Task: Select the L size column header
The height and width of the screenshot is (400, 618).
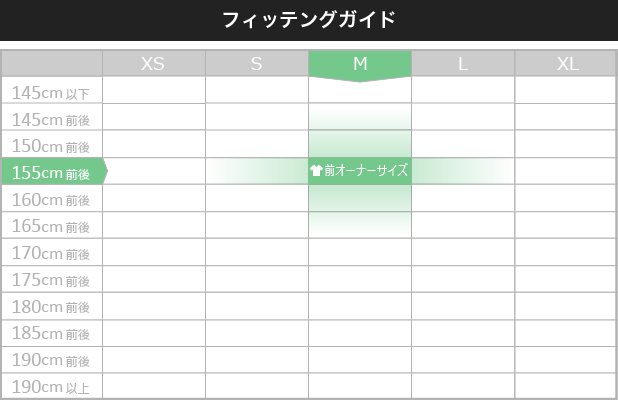Action: (463, 63)
